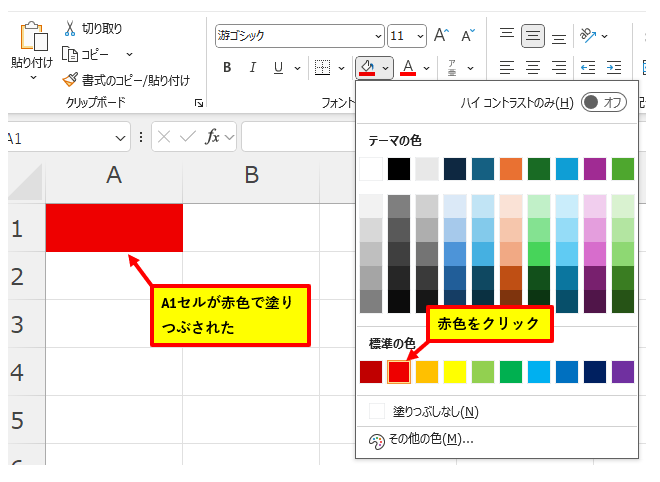Increase font size with large A icon

[441, 35]
